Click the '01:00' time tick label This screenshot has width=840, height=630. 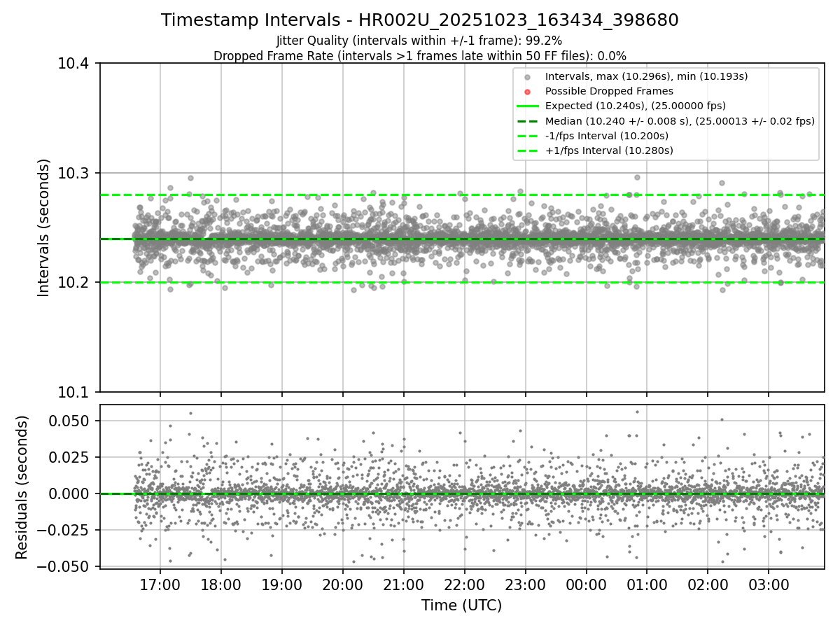[x=647, y=584]
